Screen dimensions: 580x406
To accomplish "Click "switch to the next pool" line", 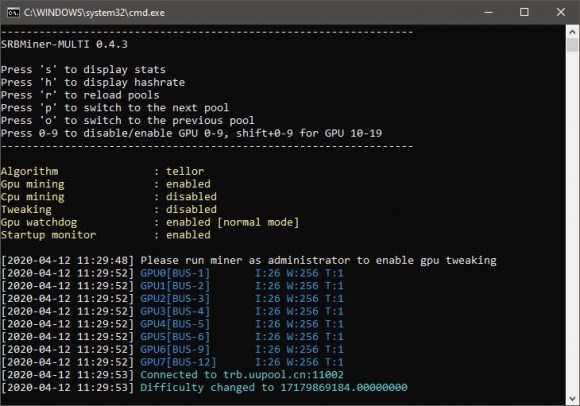I will pyautogui.click(x=115, y=108).
